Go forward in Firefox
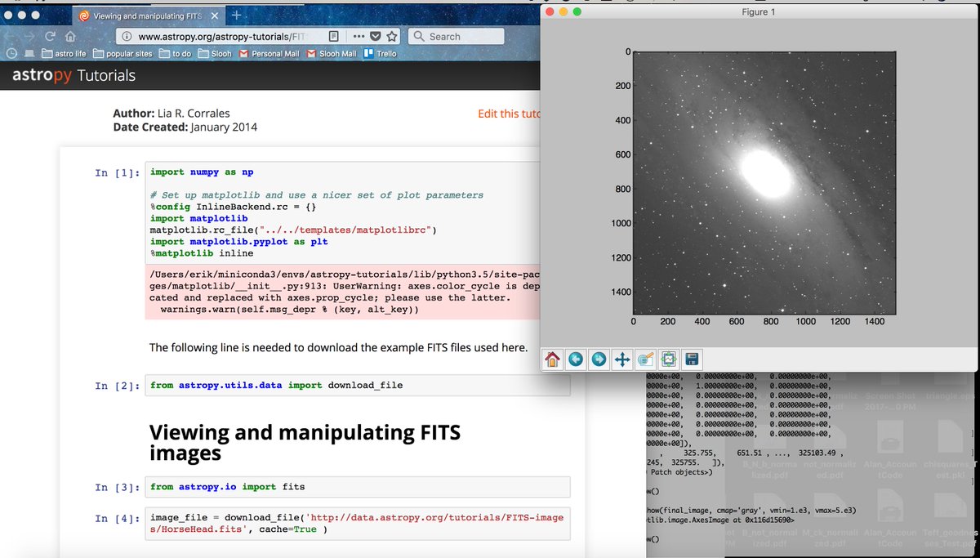 [29, 36]
